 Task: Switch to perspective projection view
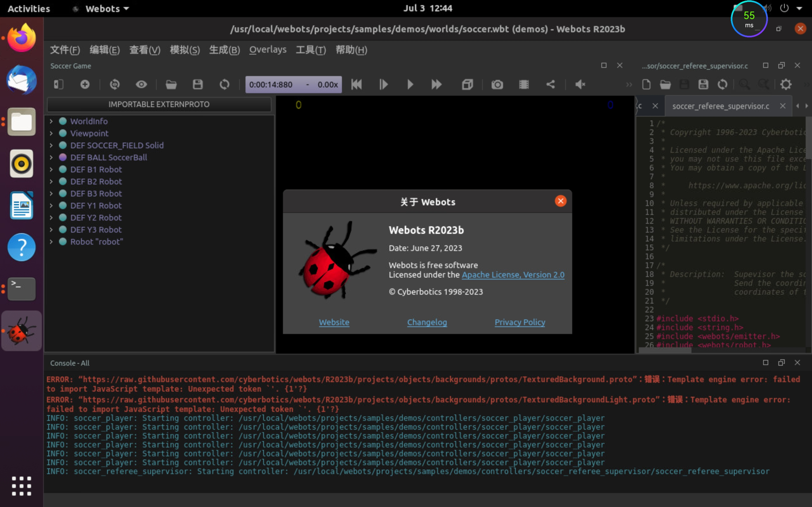tap(467, 85)
